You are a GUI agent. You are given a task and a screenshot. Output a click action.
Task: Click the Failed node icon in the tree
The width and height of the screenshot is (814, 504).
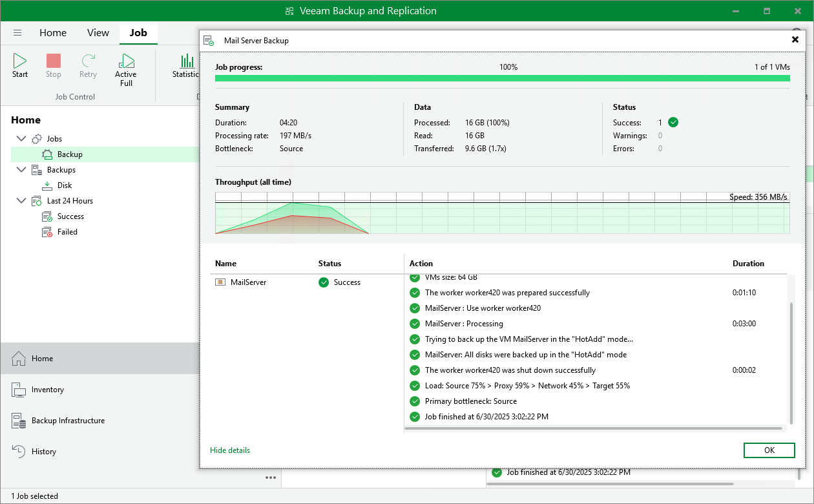click(48, 232)
